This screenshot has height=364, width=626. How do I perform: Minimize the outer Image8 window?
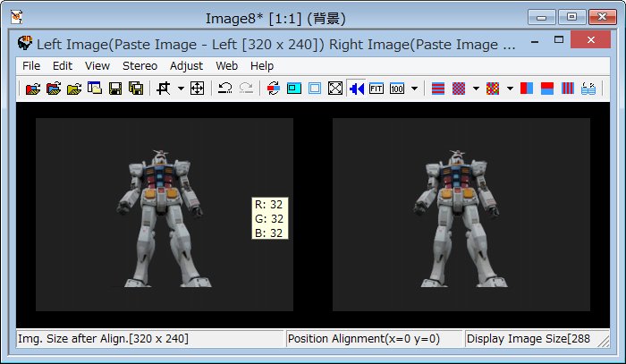point(541,17)
